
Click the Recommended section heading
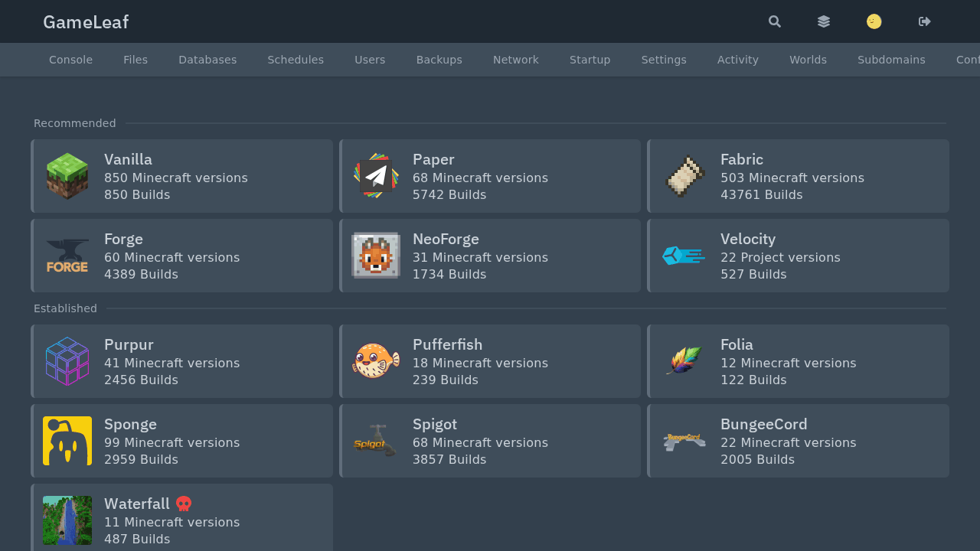[75, 123]
